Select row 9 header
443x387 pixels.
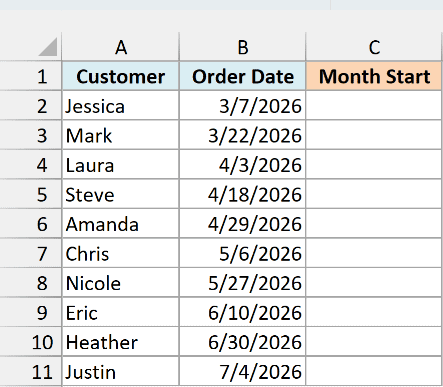(31, 312)
